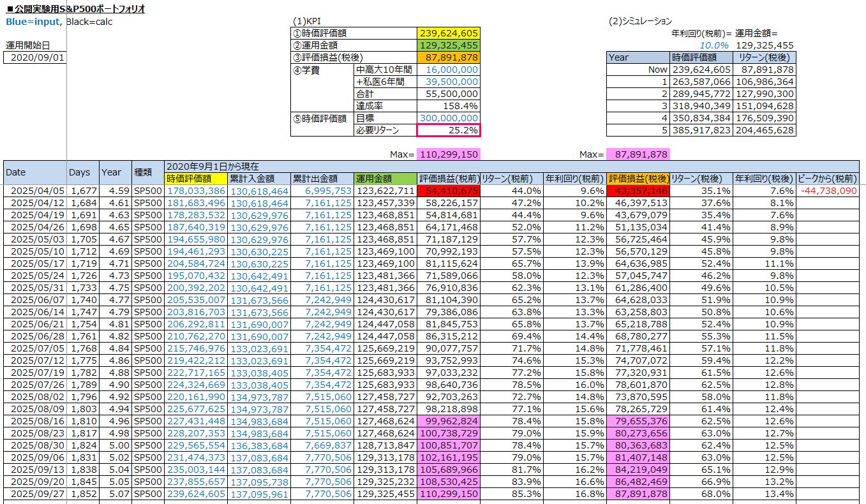Select the 中高大10年間 value 16,000,000
The image size is (866, 504).
[449, 70]
